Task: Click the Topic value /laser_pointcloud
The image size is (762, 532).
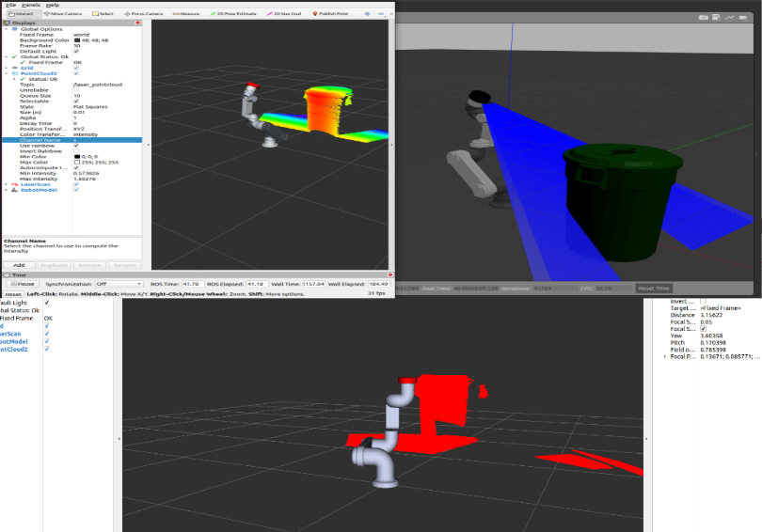Action: pos(98,85)
